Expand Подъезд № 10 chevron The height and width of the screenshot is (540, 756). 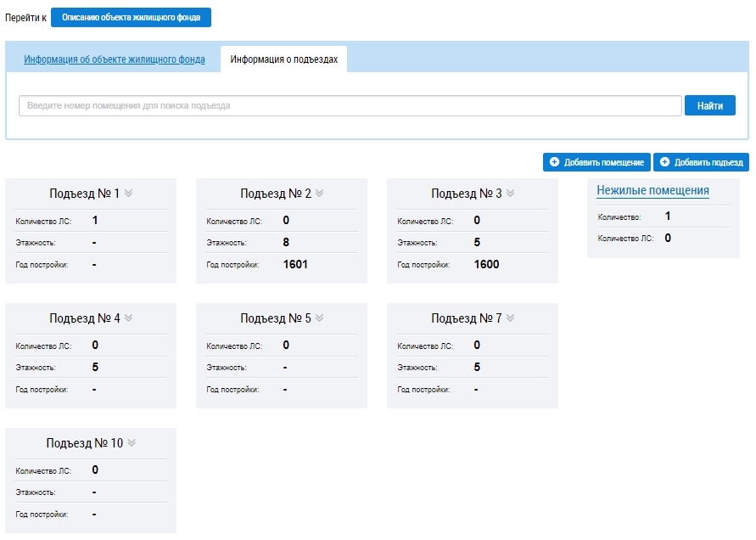(132, 443)
